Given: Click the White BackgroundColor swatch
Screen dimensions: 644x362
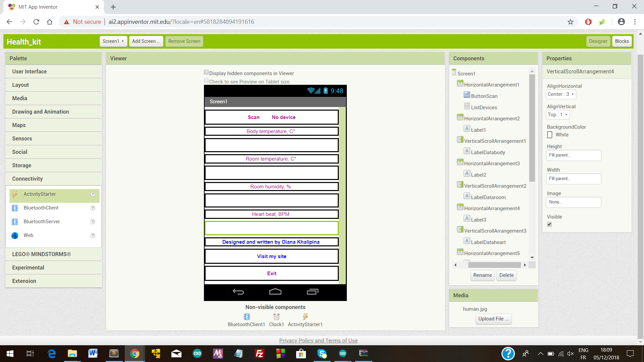Looking at the screenshot, I should tap(550, 135).
